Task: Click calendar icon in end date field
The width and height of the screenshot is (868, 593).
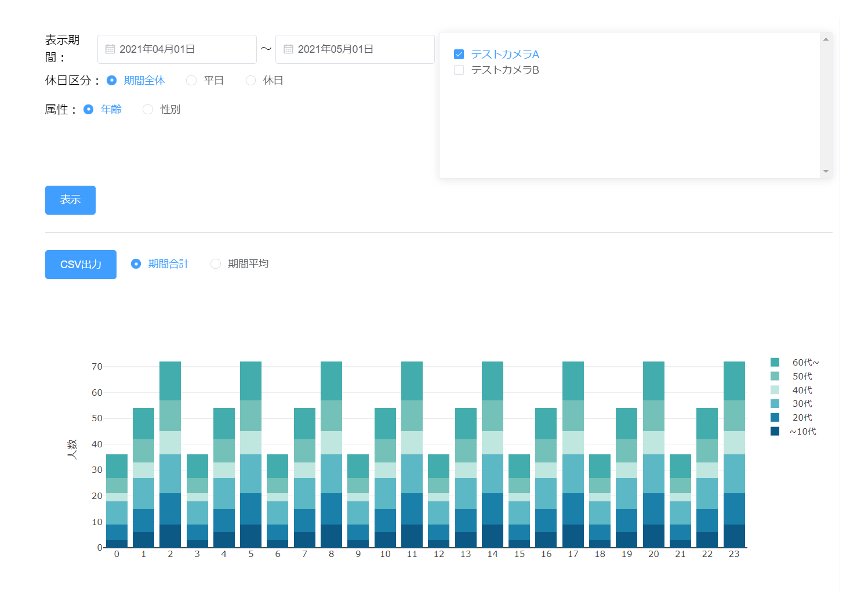Action: click(288, 49)
